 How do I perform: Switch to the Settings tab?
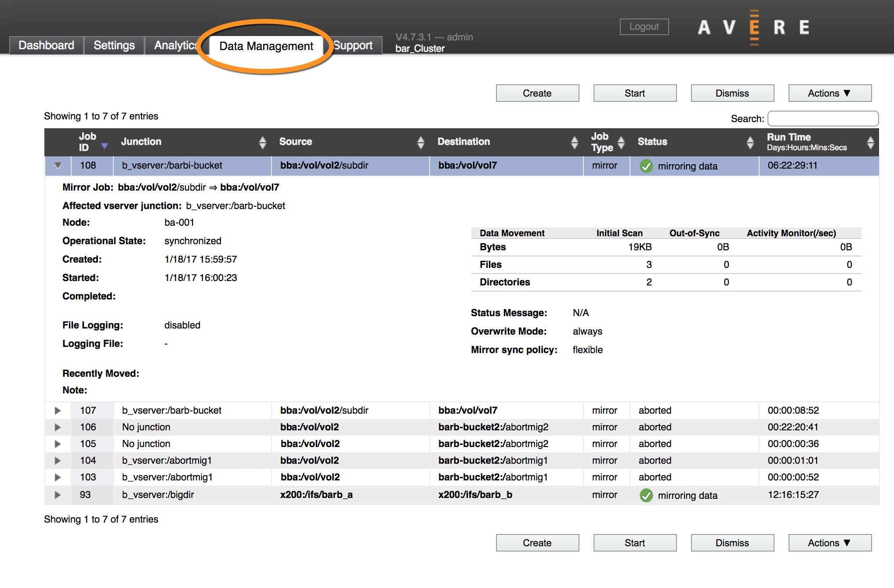click(x=114, y=45)
